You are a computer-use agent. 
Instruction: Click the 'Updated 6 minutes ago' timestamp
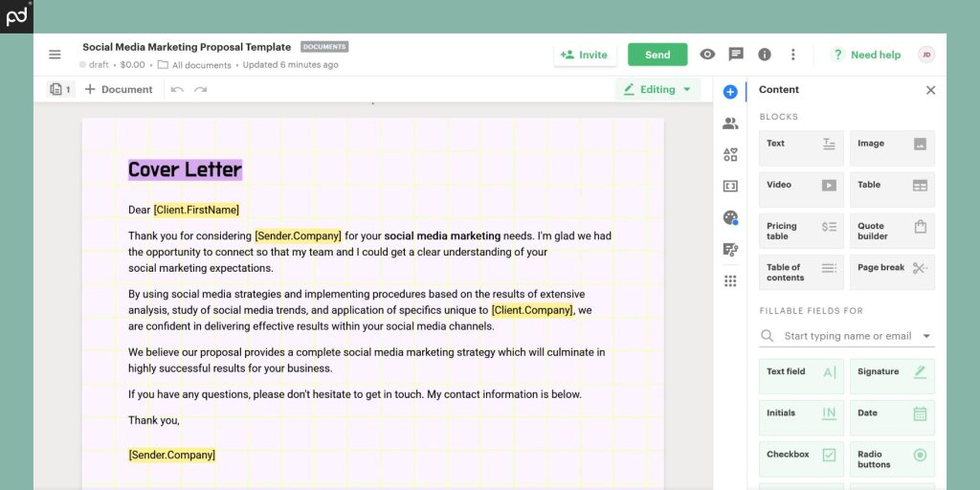click(291, 65)
